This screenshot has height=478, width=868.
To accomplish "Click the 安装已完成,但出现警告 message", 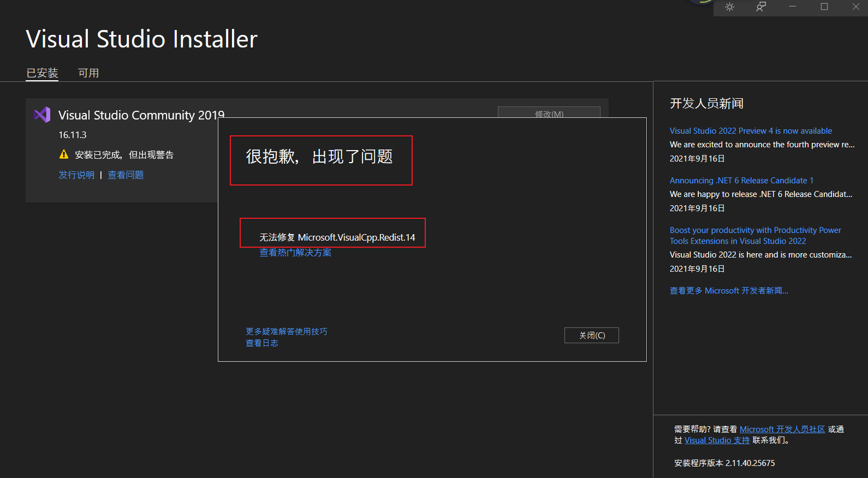I will tap(124, 155).
